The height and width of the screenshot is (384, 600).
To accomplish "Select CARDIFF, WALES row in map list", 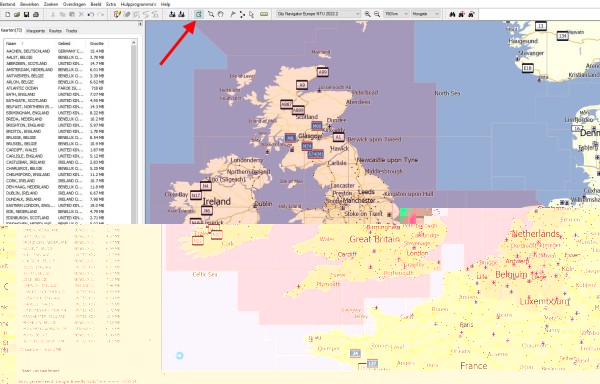I will pyautogui.click(x=55, y=150).
